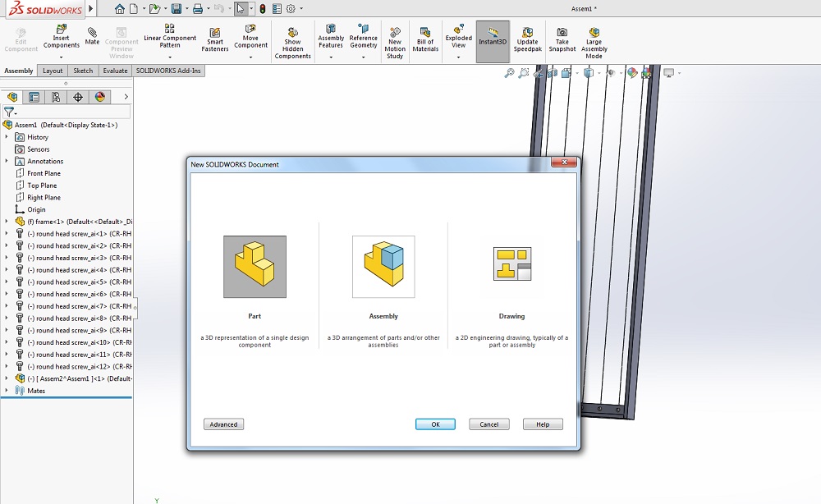Click OK in New SOLIDWORKS Document dialog
This screenshot has width=821, height=504.
coord(435,424)
